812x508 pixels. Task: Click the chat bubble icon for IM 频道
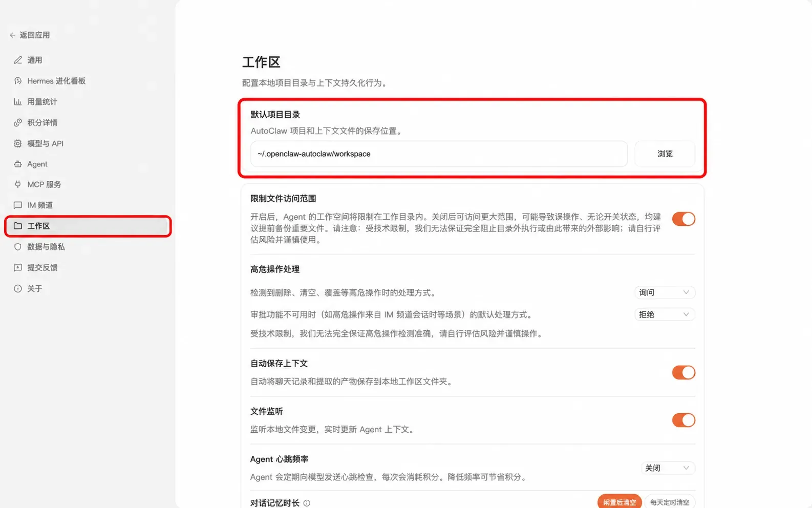[x=18, y=205]
